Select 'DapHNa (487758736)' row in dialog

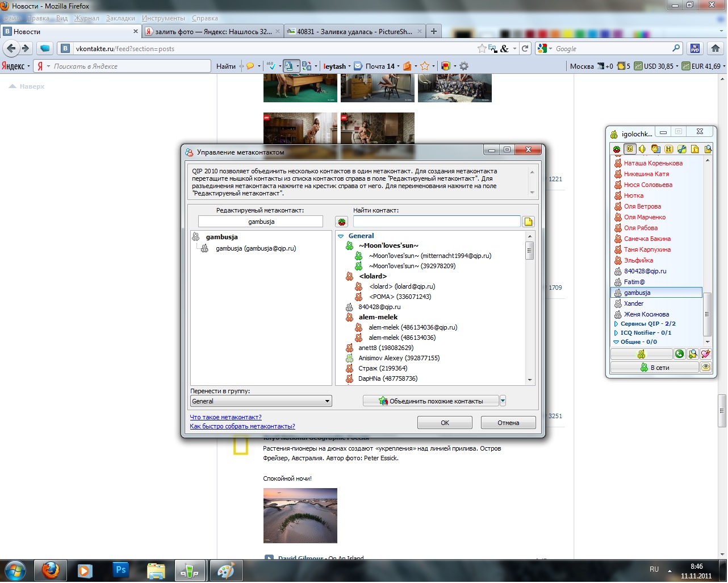388,378
